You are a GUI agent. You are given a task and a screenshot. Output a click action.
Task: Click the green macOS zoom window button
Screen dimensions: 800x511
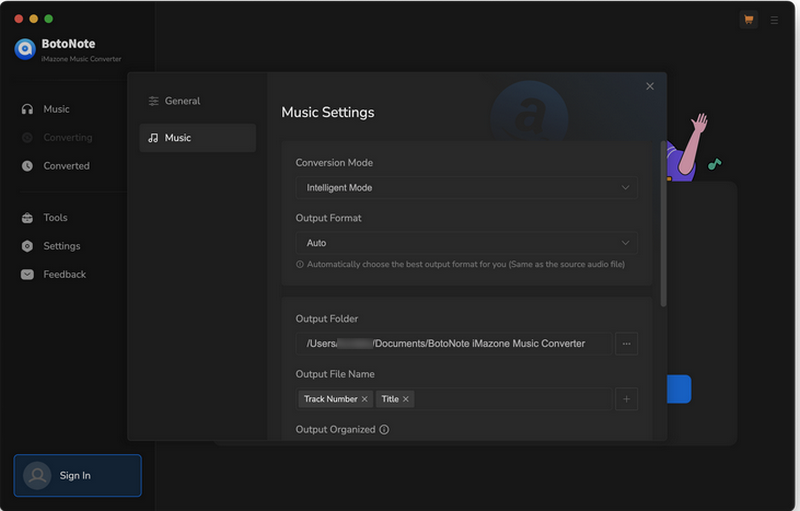[x=48, y=19]
